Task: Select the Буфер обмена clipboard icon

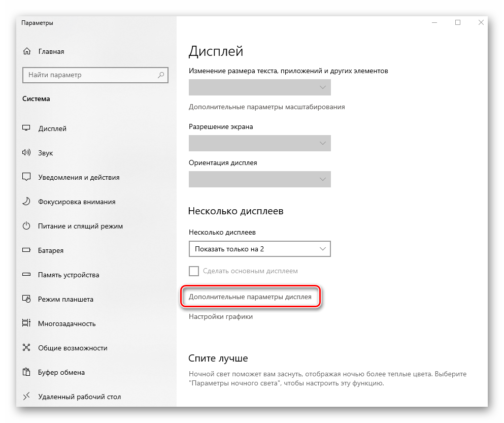Action: [x=27, y=372]
